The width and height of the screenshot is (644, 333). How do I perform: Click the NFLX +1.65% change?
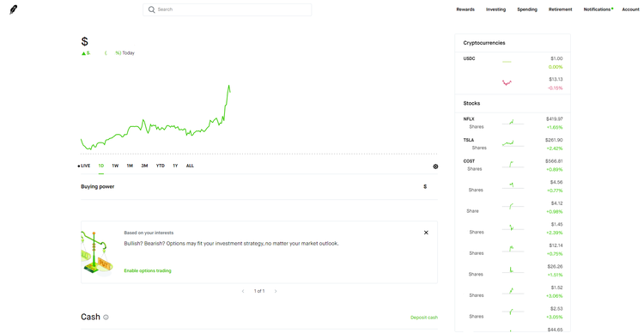pyautogui.click(x=555, y=127)
